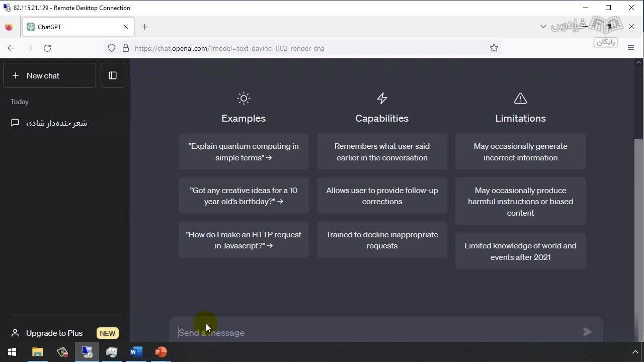Click the Send a message input field
The width and height of the screenshot is (644, 362).
click(x=377, y=332)
